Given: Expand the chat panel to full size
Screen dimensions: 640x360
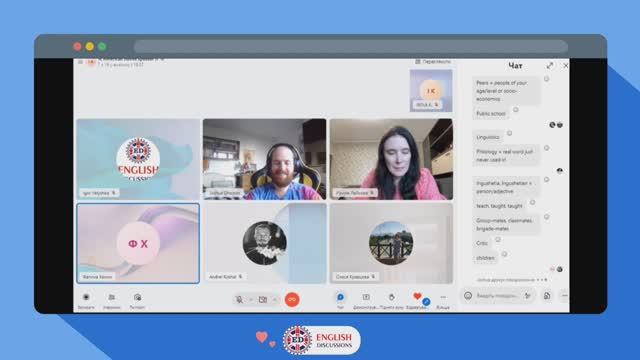Looking at the screenshot, I should coord(550,65).
